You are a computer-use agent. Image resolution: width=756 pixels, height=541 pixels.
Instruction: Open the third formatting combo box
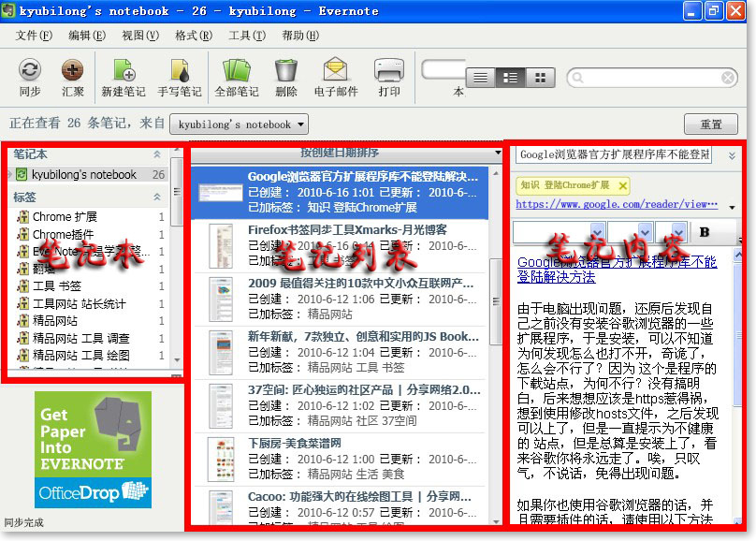tap(670, 232)
